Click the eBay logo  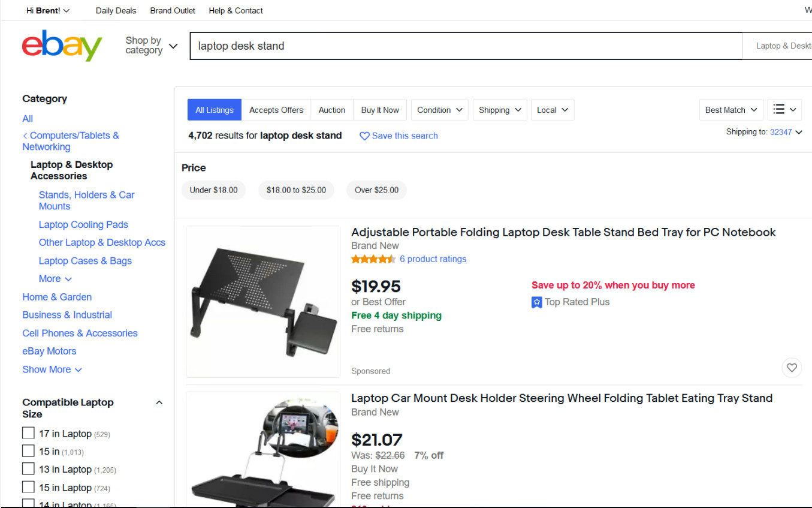62,45
